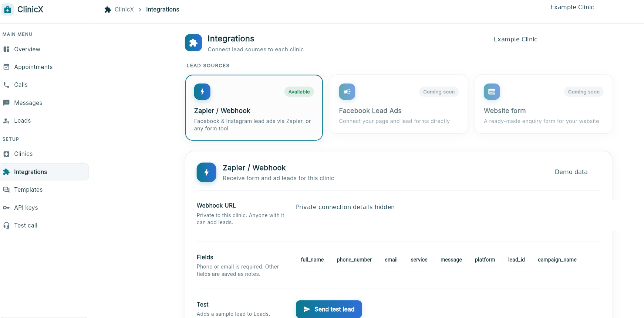Click the Send test lead button
The height and width of the screenshot is (318, 644).
(x=329, y=309)
